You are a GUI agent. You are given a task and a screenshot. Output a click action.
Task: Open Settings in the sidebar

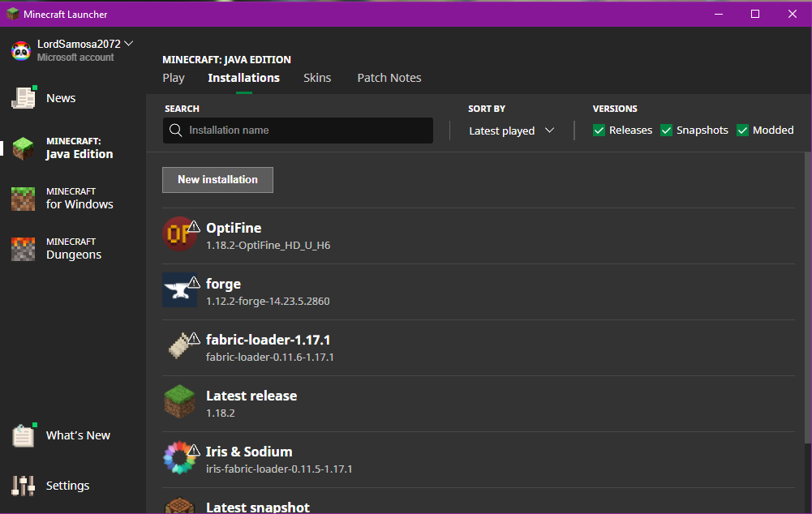67,486
